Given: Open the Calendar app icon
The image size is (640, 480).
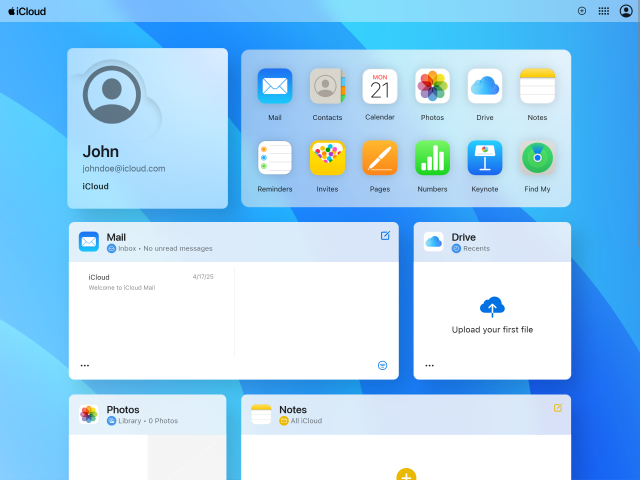Looking at the screenshot, I should click(x=380, y=86).
